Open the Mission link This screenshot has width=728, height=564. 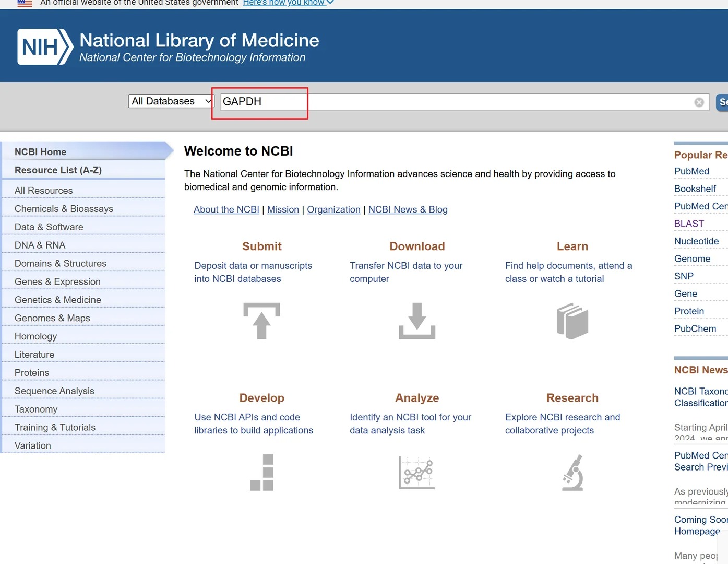point(283,209)
